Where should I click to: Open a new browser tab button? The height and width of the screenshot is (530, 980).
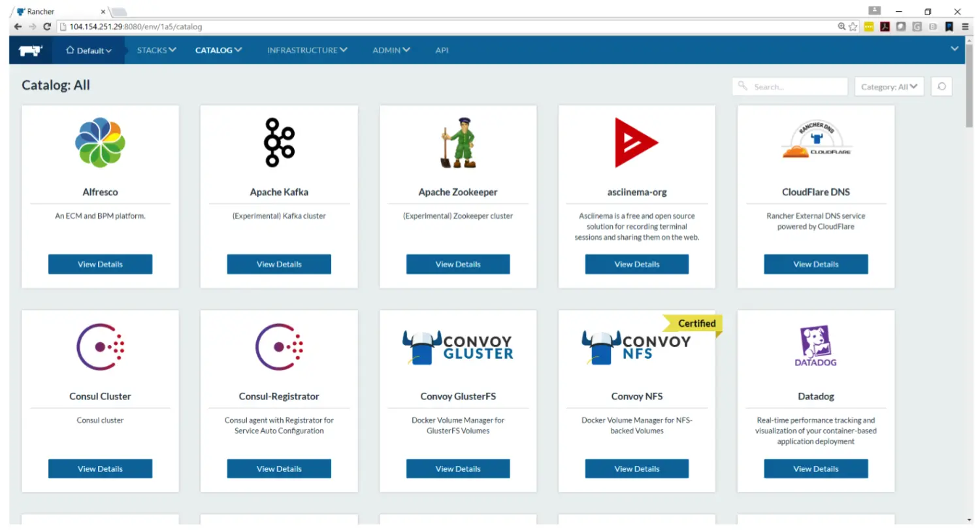pos(120,12)
